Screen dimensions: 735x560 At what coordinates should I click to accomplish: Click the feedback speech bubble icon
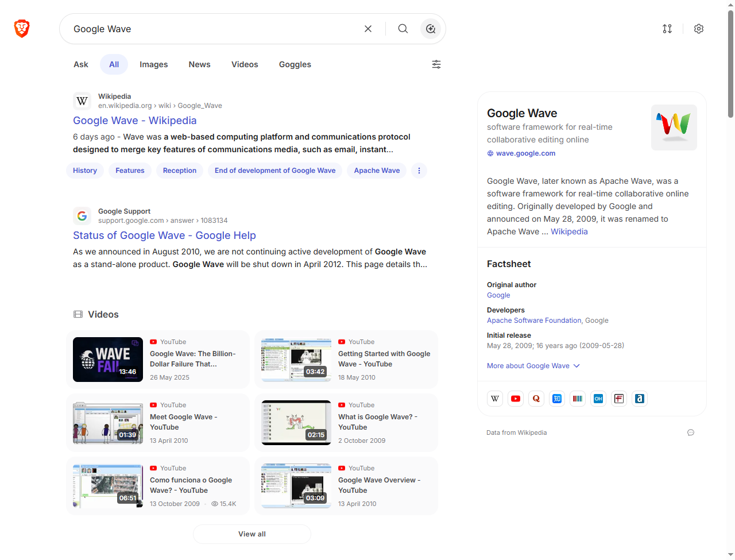[691, 432]
